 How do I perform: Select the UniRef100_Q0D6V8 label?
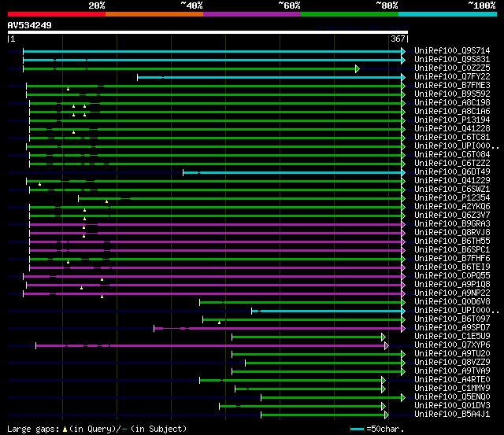click(452, 302)
